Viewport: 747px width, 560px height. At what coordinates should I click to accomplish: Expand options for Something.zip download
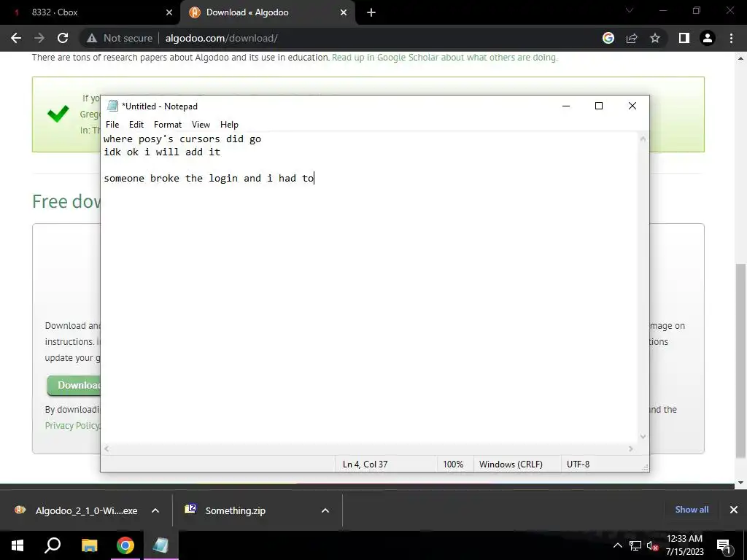[x=325, y=510]
